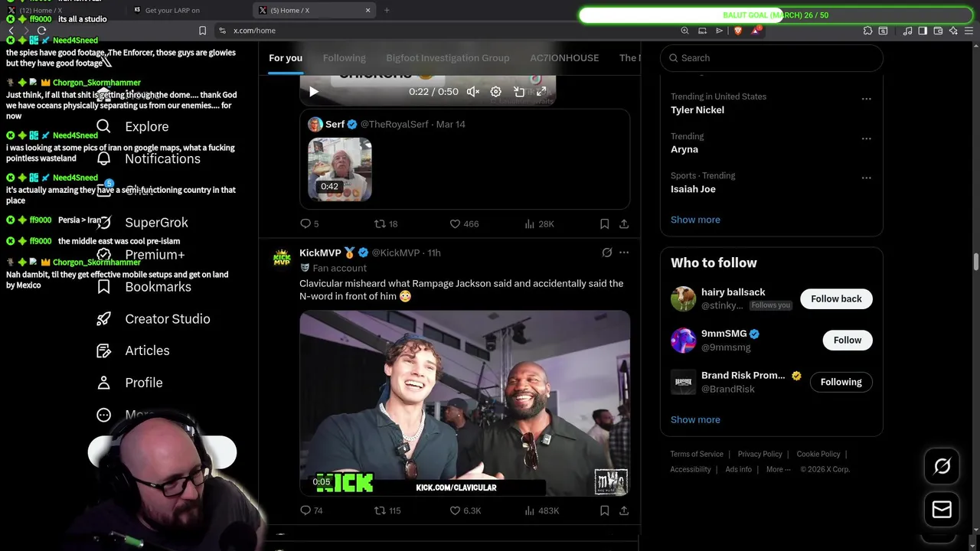Unmute the top video speaker icon
Viewport: 980px width, 551px height.
click(x=473, y=92)
